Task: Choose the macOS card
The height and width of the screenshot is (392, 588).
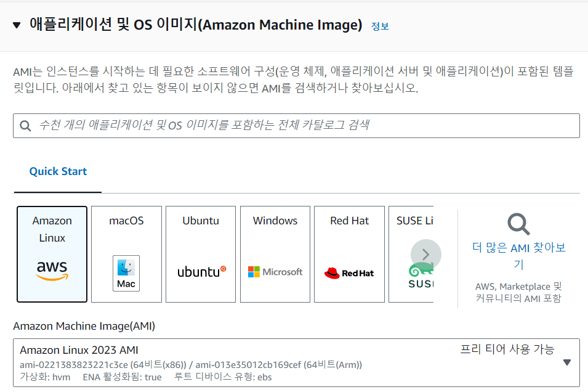Action: 126,254
